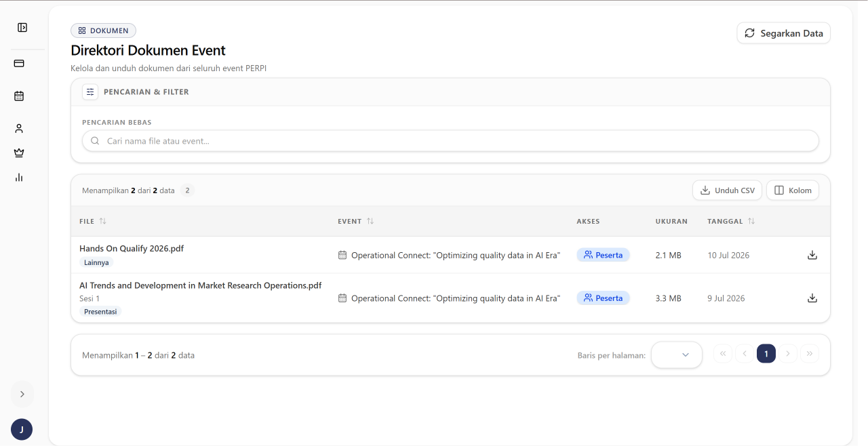868x446 pixels.
Task: Download the table with Unduh CSV
Action: pyautogui.click(x=727, y=190)
